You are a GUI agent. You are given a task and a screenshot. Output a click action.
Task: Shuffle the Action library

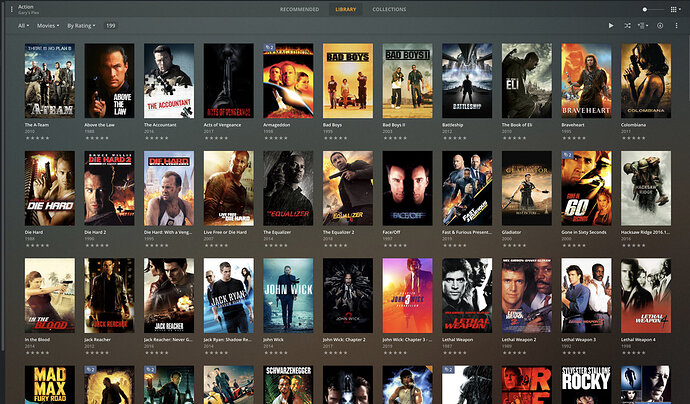pos(627,26)
